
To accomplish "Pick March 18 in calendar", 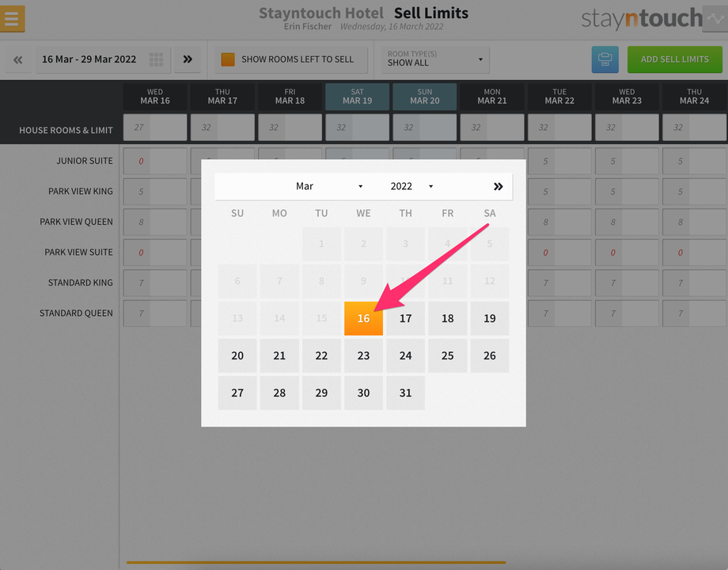I will (x=448, y=319).
